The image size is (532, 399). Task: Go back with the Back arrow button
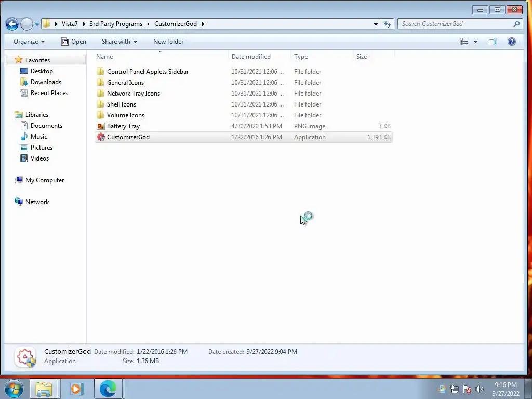pyautogui.click(x=12, y=24)
